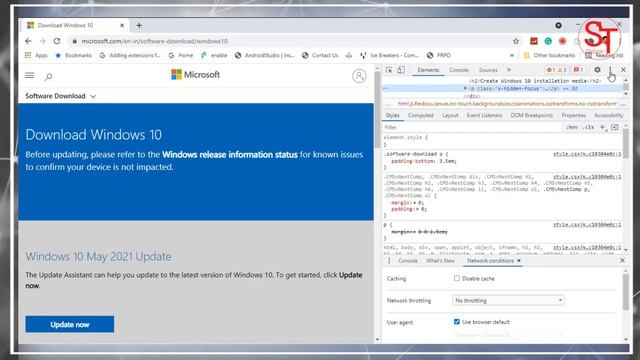
Task: Open the DOM Breakpoints pane tab
Action: (532, 116)
